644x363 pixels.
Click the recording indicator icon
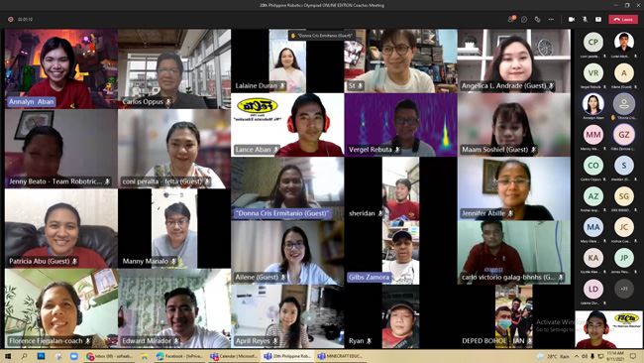(10, 19)
